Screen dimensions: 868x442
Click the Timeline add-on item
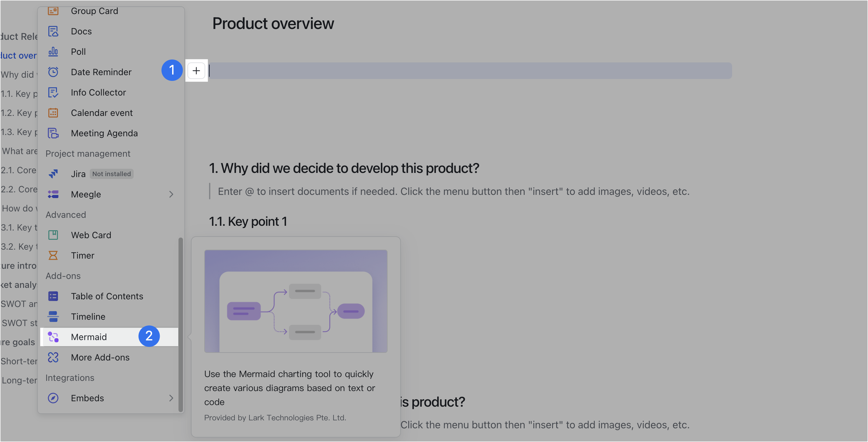coord(88,316)
